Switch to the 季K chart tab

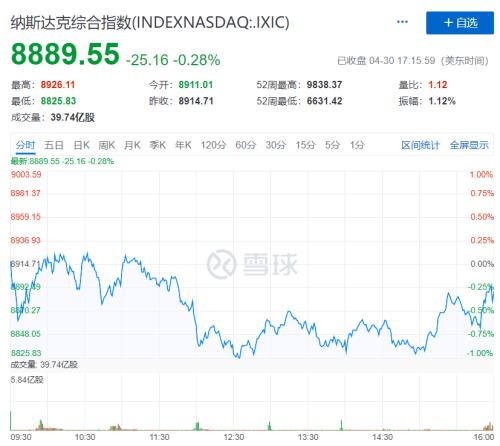(158, 145)
